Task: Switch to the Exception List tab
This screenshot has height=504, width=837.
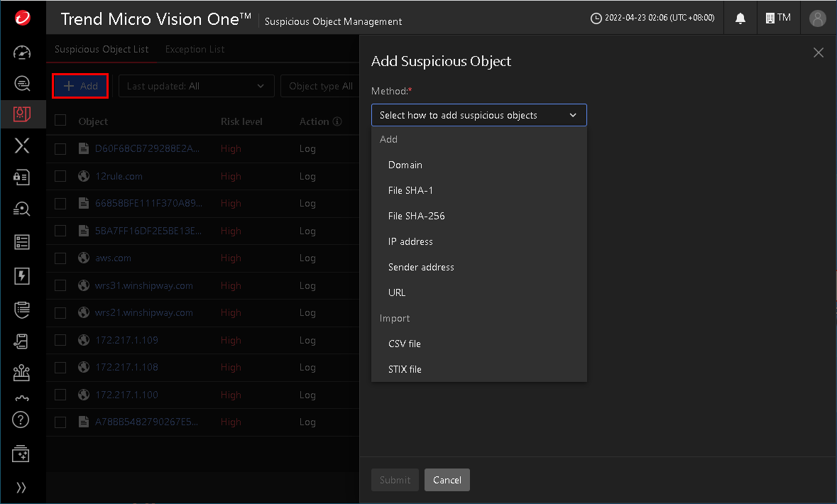Action: (x=195, y=50)
